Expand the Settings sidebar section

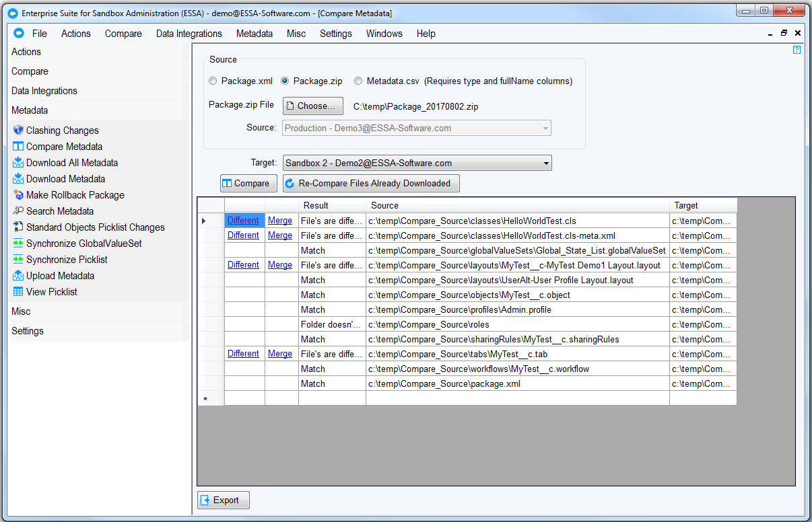pos(98,331)
